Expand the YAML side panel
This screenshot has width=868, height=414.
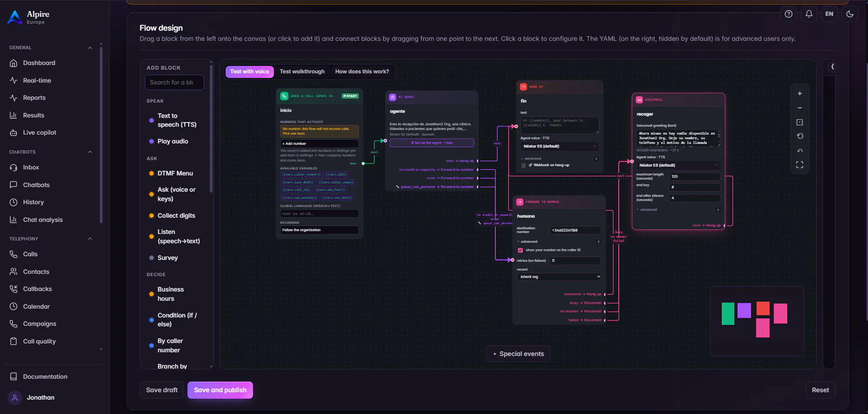[832, 67]
